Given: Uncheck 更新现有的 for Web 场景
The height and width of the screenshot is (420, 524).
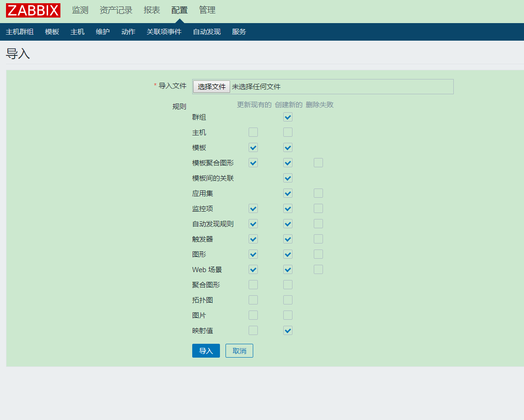Looking at the screenshot, I should coord(253,270).
